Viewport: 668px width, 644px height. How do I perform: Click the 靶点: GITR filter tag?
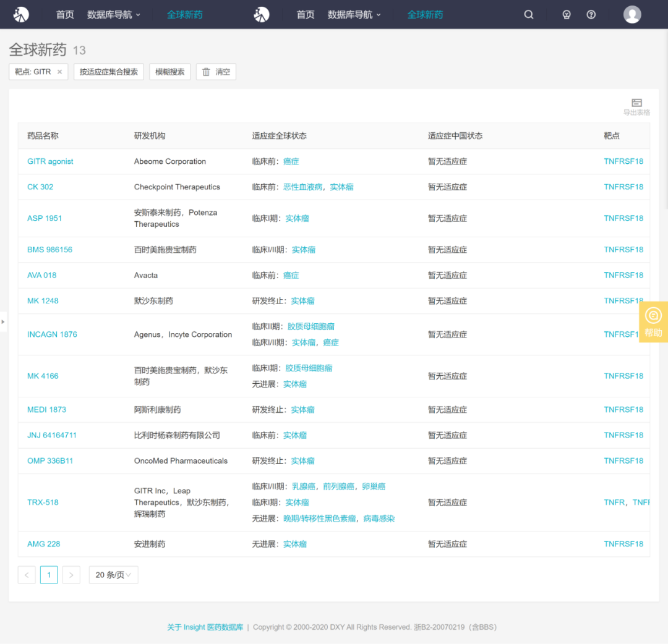coord(38,72)
